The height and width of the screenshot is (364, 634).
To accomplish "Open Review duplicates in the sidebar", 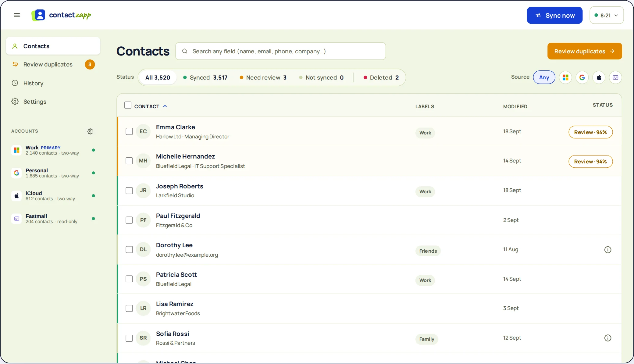I will pyautogui.click(x=53, y=64).
